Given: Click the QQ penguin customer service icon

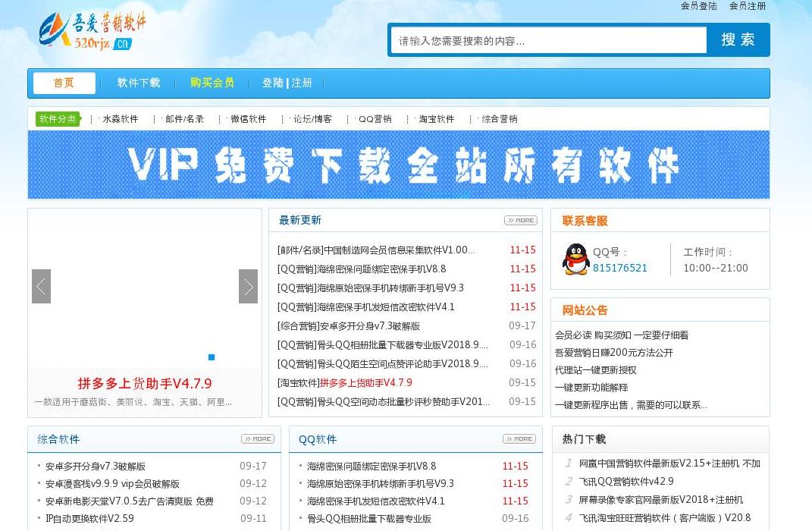Looking at the screenshot, I should point(576,259).
